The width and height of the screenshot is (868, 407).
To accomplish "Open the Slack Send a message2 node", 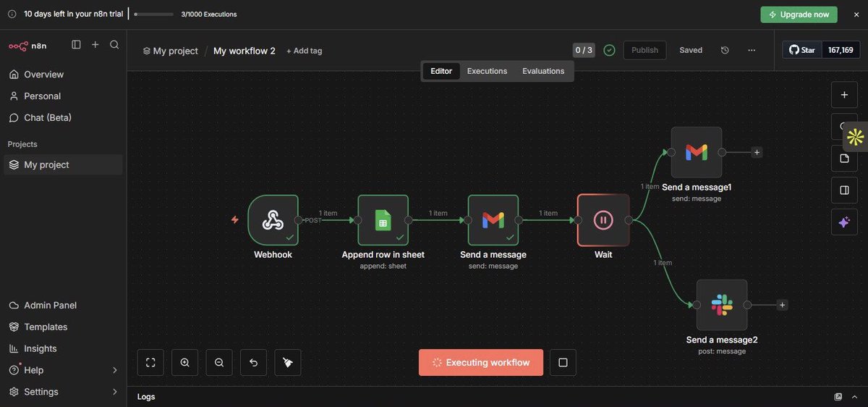I will point(722,305).
